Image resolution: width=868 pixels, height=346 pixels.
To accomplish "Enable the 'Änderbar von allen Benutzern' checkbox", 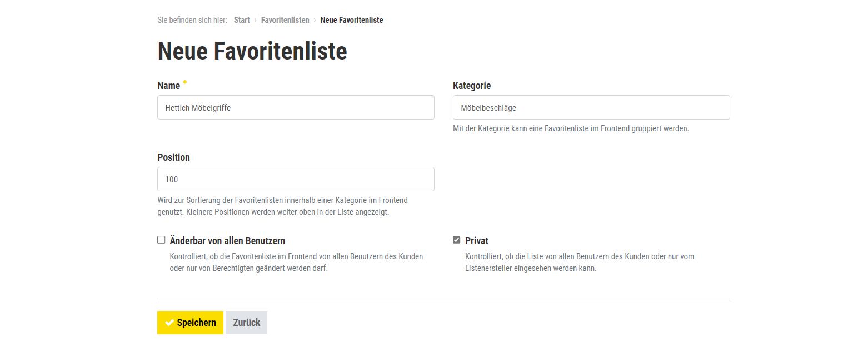I will (x=161, y=240).
